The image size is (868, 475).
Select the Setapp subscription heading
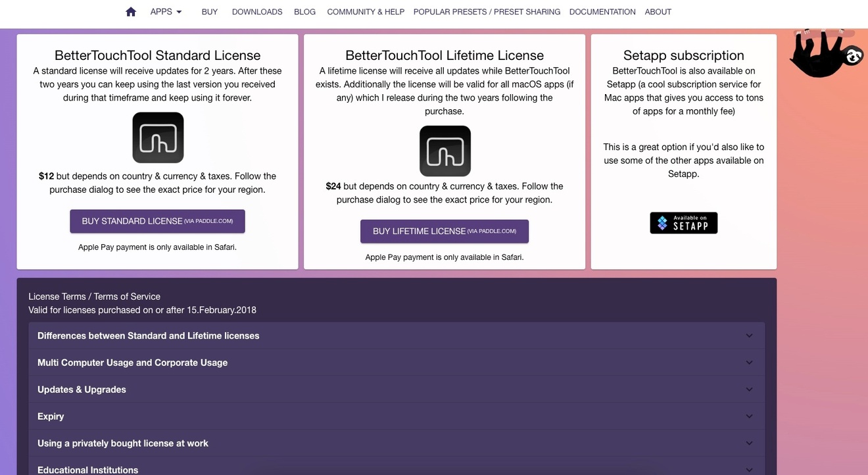pyautogui.click(x=684, y=55)
